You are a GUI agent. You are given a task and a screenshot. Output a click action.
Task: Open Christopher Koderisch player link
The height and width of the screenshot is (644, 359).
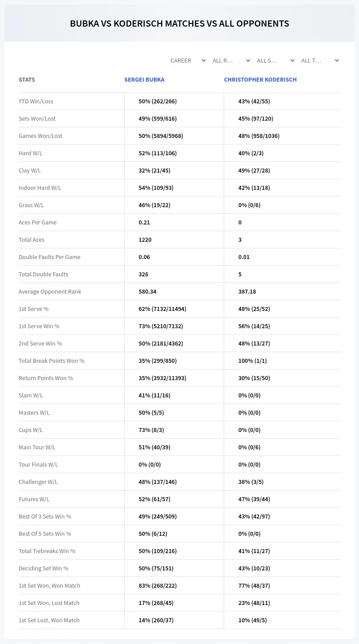(x=260, y=80)
